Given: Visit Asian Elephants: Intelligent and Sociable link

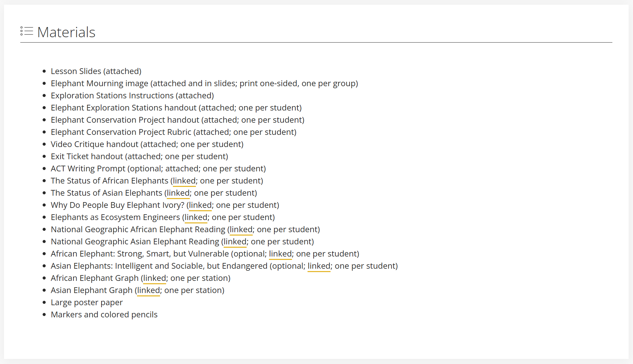Looking at the screenshot, I should [x=319, y=266].
